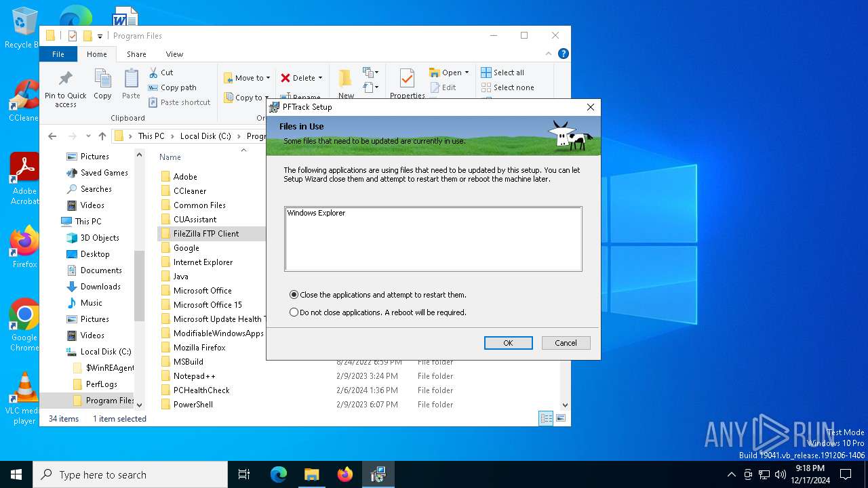Select 'Do not close applications' reboot option
This screenshot has width=868, height=488.
(x=378, y=312)
